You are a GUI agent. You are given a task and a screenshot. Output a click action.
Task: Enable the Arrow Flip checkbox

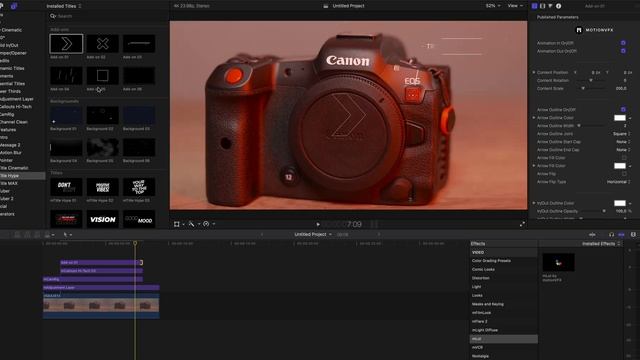click(x=624, y=174)
